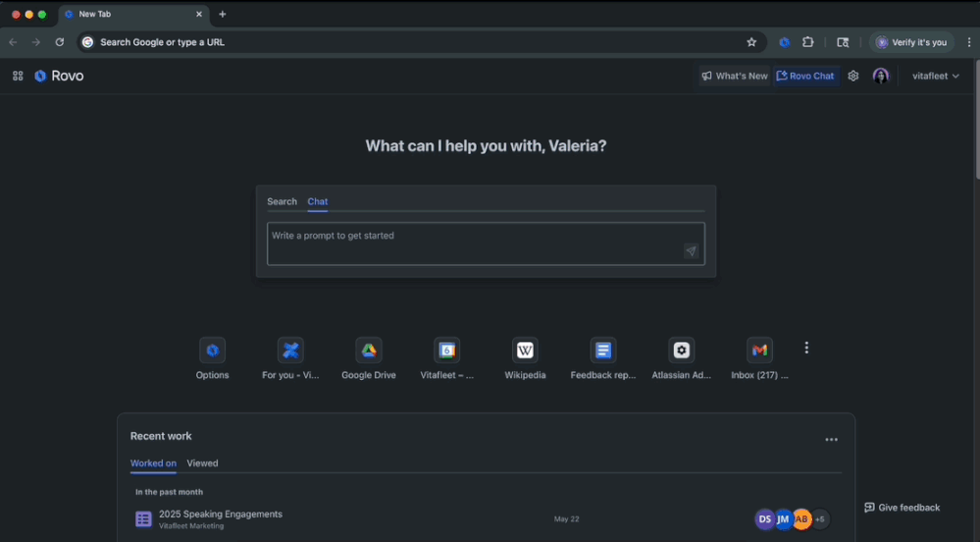Switch to the Search tab
Image resolution: width=980 pixels, height=542 pixels.
click(x=282, y=201)
